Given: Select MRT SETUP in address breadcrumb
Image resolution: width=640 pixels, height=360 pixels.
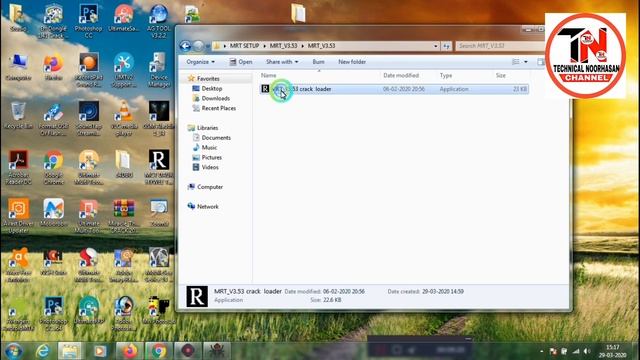Looking at the screenshot, I should click(244, 46).
